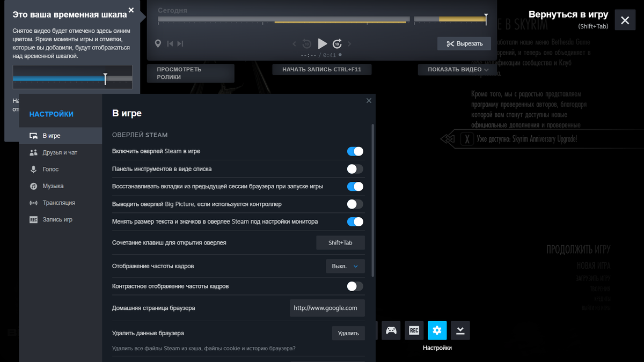This screenshot has height=362, width=644.
Task: Change the Shift+Tab overlay shortcut
Action: click(340, 243)
